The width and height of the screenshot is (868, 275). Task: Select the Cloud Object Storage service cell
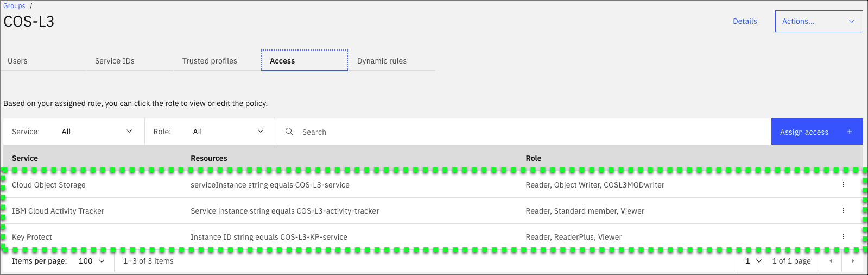point(49,185)
